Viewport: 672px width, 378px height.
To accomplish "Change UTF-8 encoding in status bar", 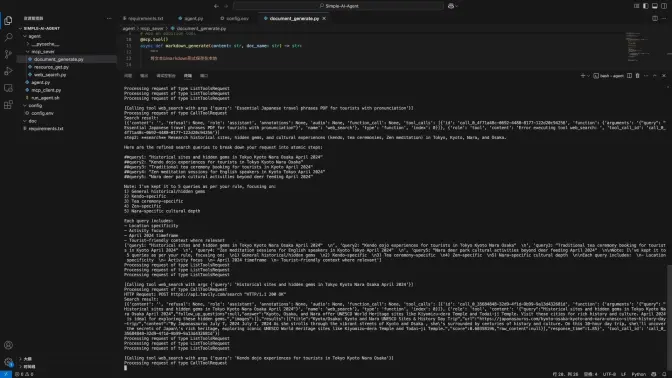I will click(609, 374).
